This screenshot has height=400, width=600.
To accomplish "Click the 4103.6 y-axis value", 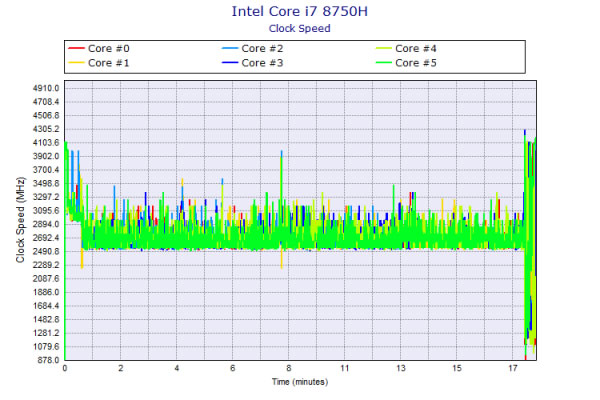I will click(x=46, y=143).
